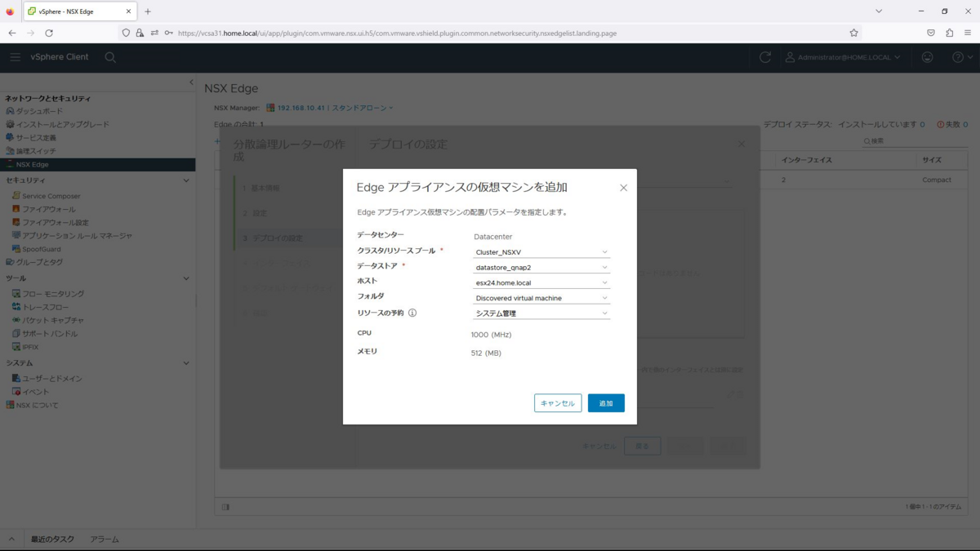Viewport: 980px width, 551px height.
Task: Refresh the vSphere Client view
Action: pyautogui.click(x=765, y=57)
